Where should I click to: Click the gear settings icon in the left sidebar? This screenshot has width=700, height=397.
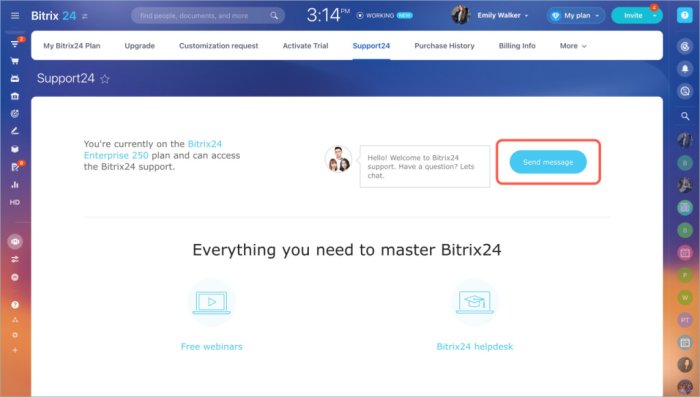tap(15, 335)
